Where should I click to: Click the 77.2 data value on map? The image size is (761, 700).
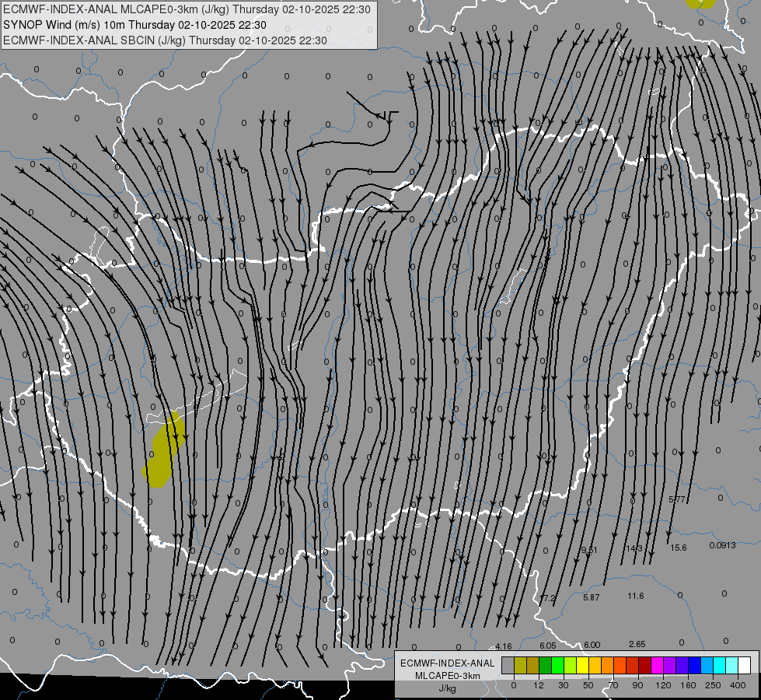[548, 598]
